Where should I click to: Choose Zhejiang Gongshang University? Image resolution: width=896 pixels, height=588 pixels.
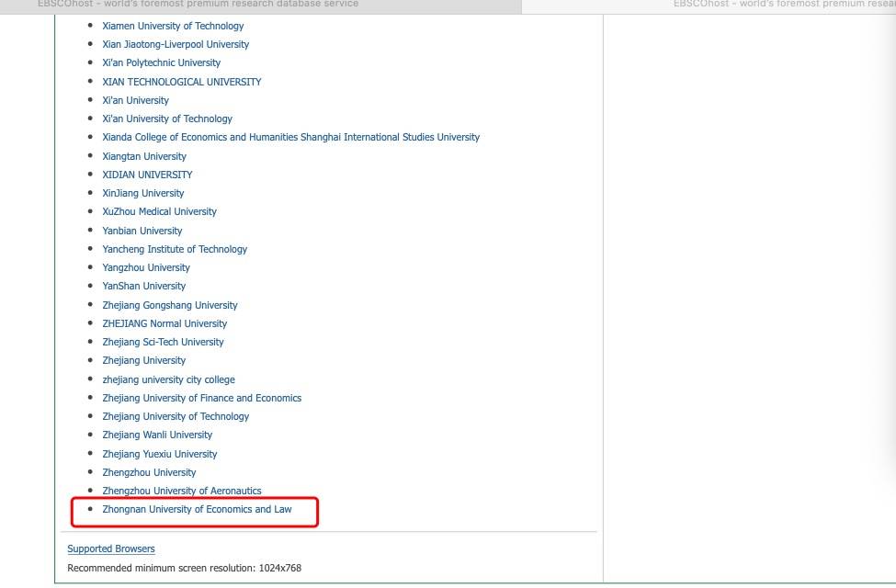click(170, 305)
